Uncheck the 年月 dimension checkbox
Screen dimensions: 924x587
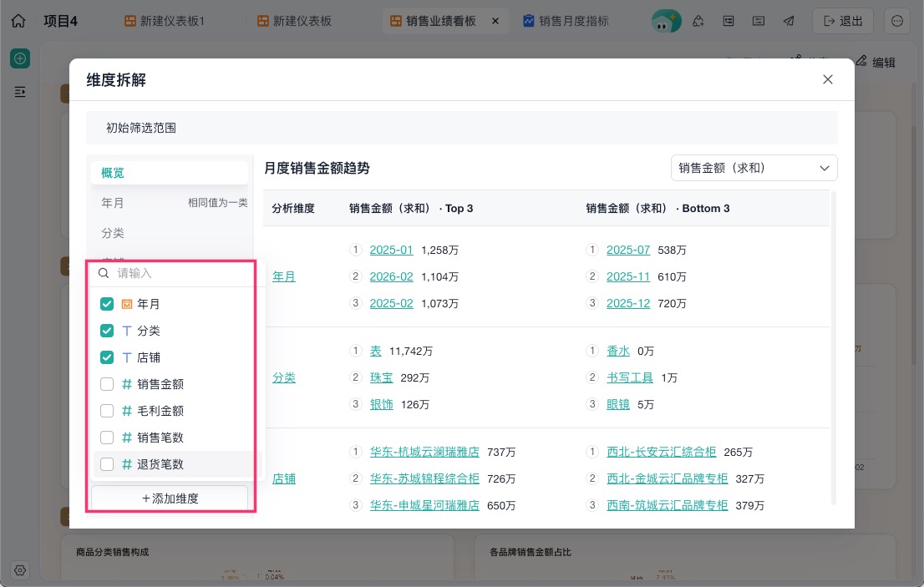click(107, 304)
